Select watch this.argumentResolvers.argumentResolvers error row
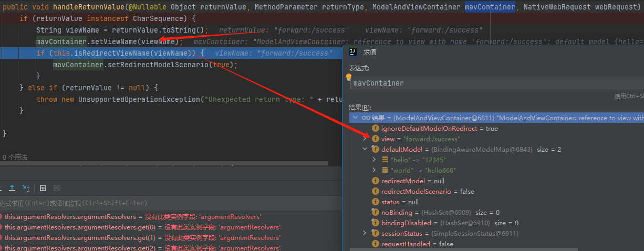644x251 pixels. coord(171,216)
